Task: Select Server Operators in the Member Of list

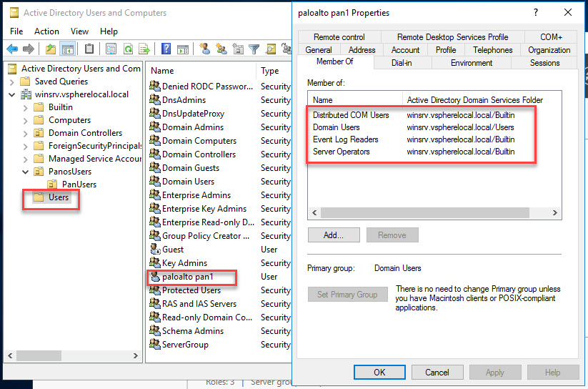Action: tap(342, 152)
